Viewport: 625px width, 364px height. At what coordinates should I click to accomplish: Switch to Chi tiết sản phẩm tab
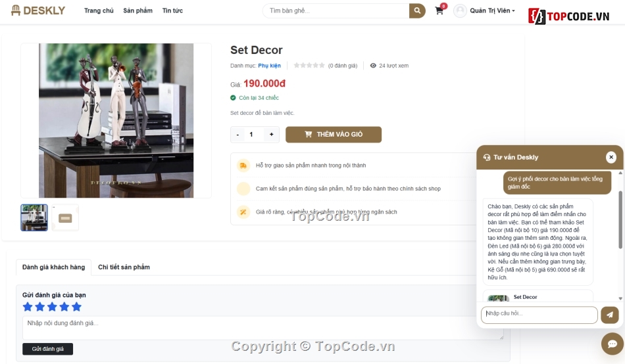(124, 267)
